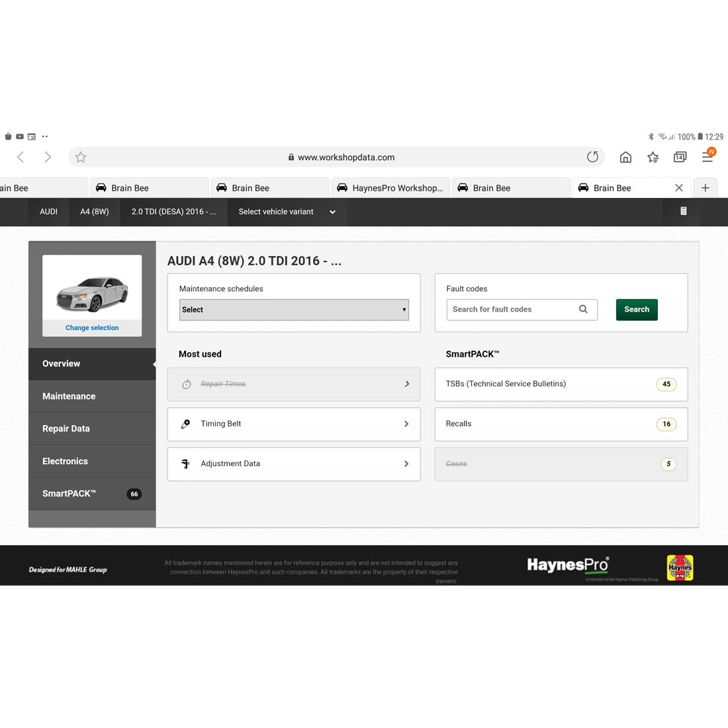Screen dimensions: 728x728
Task: Click green Search button
Action: click(x=637, y=309)
